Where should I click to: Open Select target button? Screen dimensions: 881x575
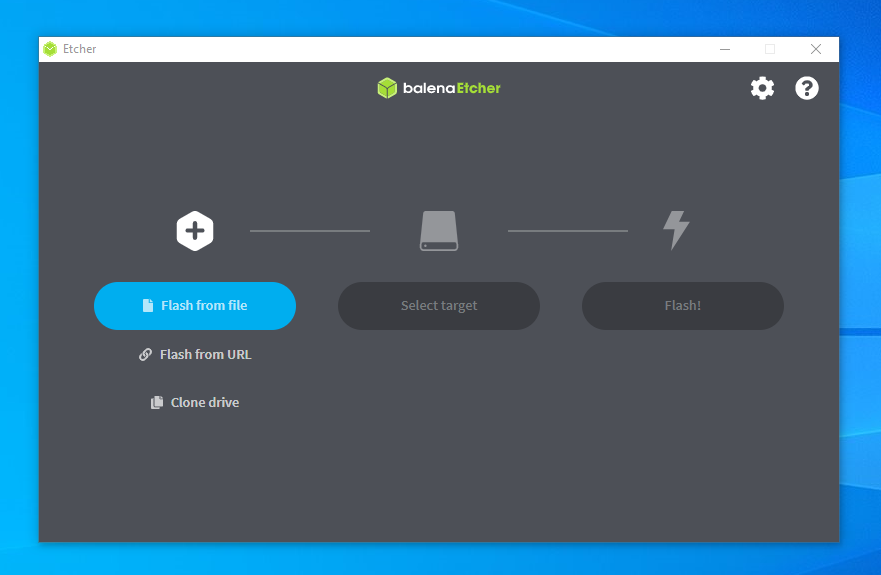click(x=439, y=306)
